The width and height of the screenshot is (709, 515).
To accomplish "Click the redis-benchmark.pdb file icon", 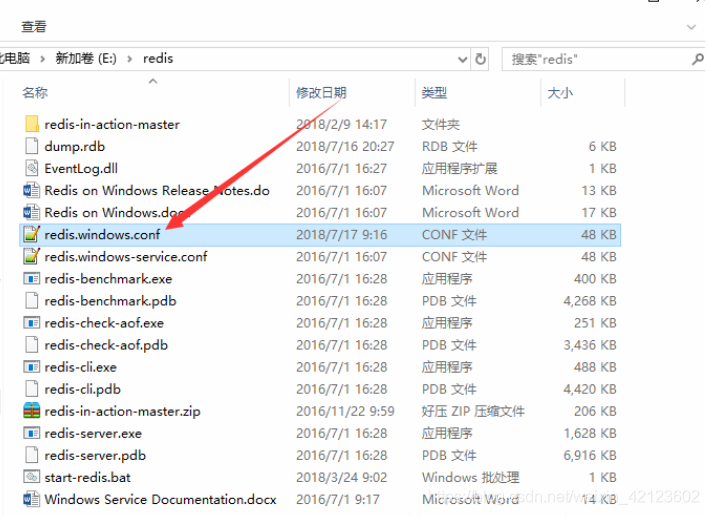I will point(32,301).
